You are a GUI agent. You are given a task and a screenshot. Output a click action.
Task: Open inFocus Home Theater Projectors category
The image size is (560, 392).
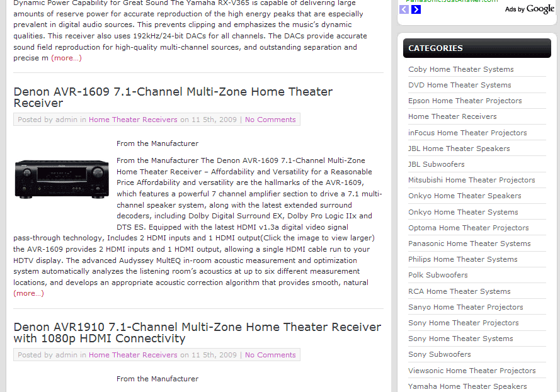tap(467, 133)
